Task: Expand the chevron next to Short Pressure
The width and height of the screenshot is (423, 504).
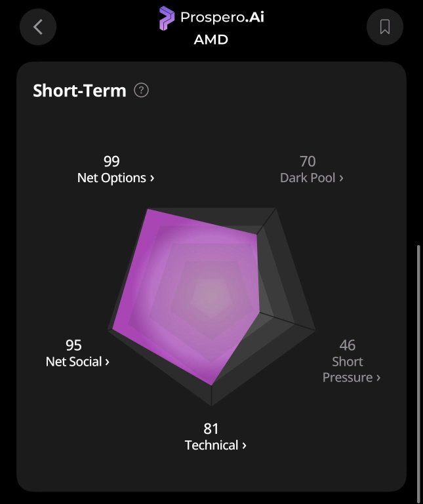Action: (378, 378)
